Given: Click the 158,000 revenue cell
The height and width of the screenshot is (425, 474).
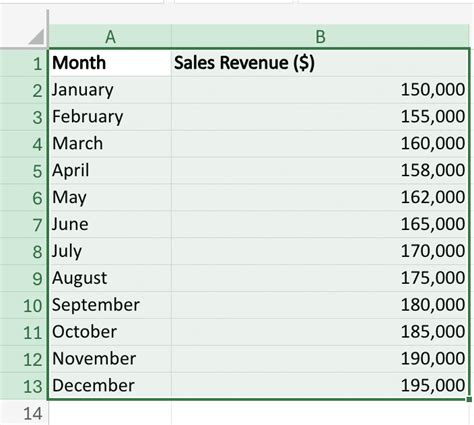Looking at the screenshot, I should pyautogui.click(x=320, y=171).
